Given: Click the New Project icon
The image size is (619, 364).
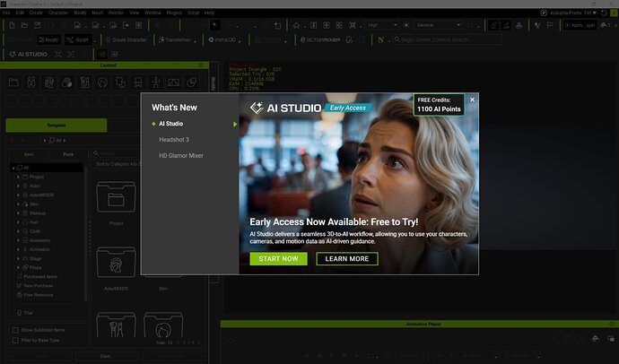Looking at the screenshot, I should point(12,25).
